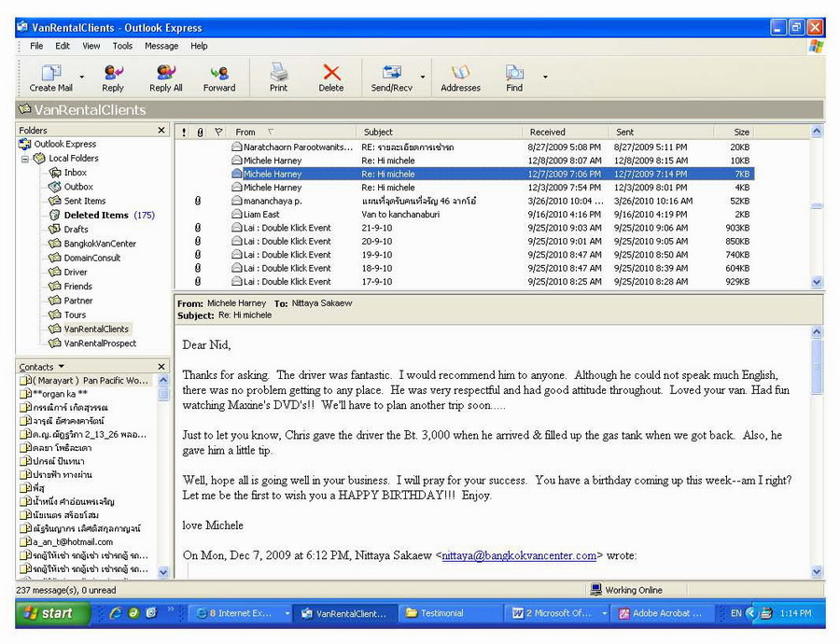Sort by the flag column header
Viewport: 840px width, 644px height.
click(x=218, y=132)
